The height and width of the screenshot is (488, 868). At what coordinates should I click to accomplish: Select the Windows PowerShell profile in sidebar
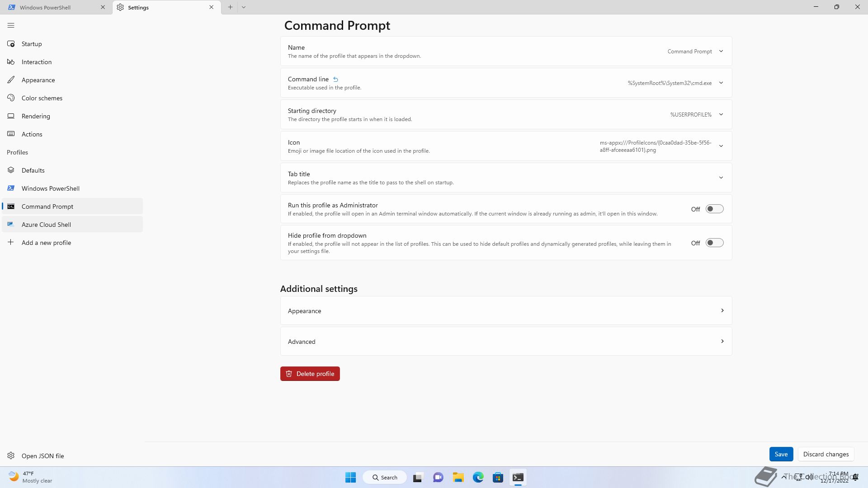(72, 188)
